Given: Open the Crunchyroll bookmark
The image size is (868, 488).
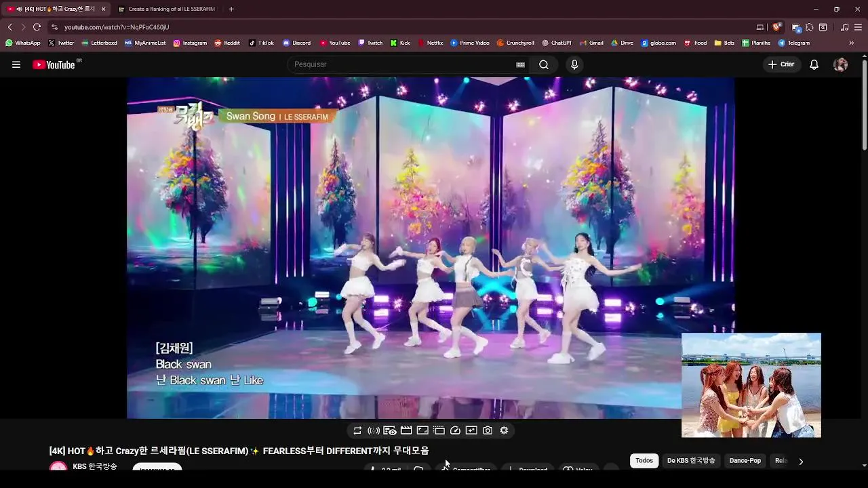Looking at the screenshot, I should (x=515, y=43).
